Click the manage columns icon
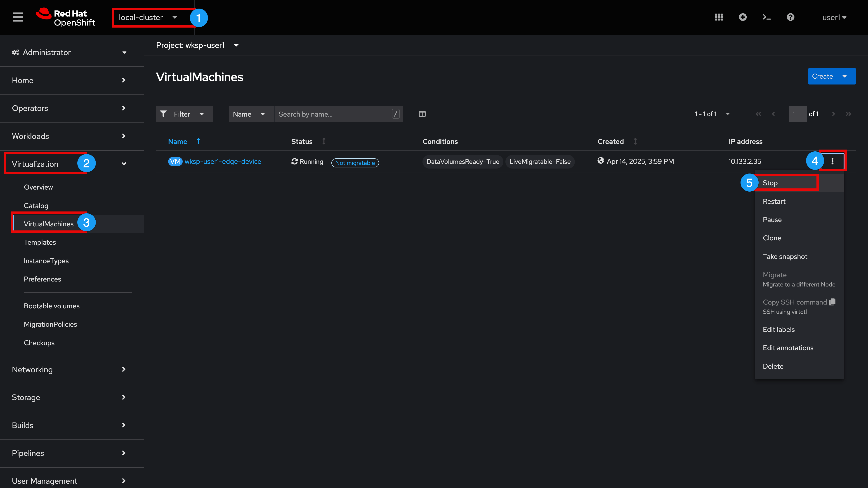The width and height of the screenshot is (868, 488). coord(422,114)
